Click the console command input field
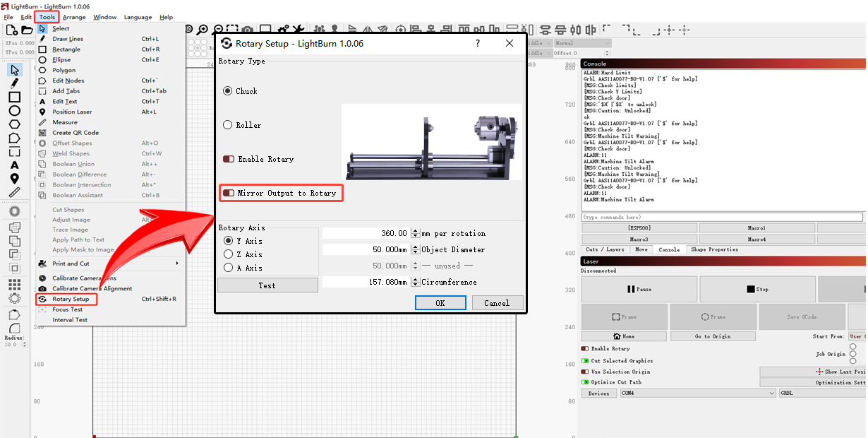Viewport: 868px width, 438px height. (722, 217)
